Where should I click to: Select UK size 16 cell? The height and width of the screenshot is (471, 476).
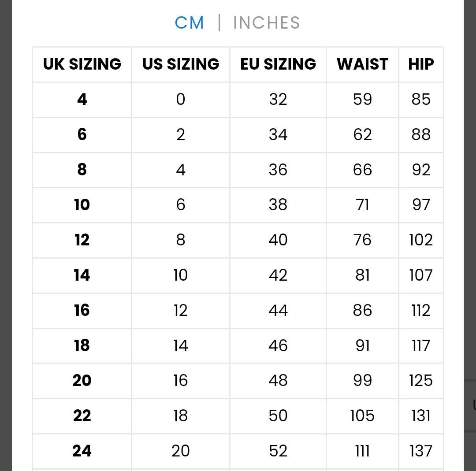click(82, 311)
